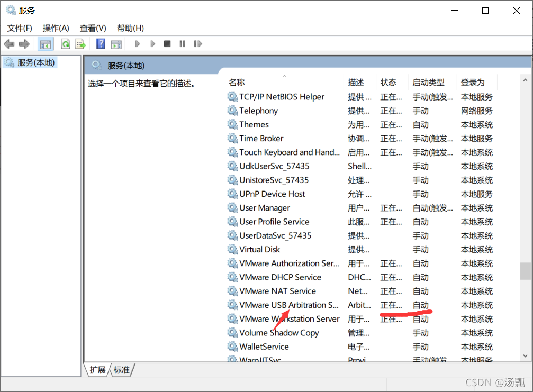Toggle the show/hide console tree icon
Screen dimensions: 533x392
click(45, 44)
